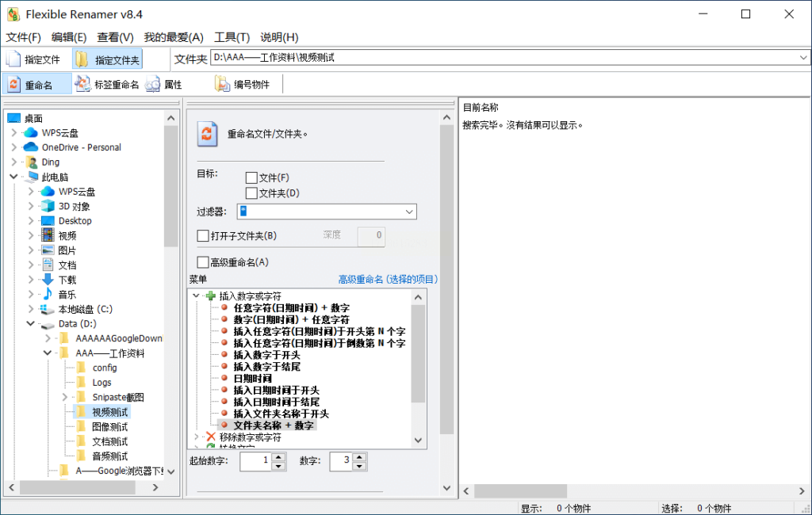The height and width of the screenshot is (515, 812).
Task: Open the 我的最爱(A) menu
Action: pos(174,37)
